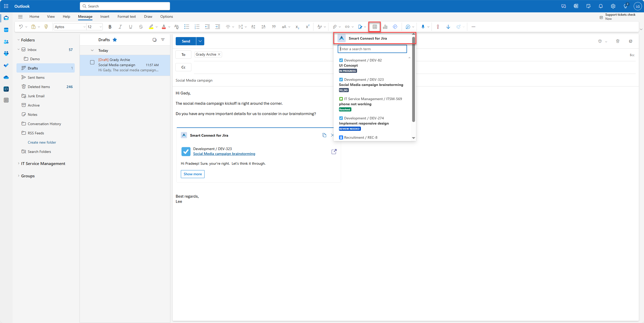Open the View ribbon tab
This screenshot has height=323, width=644.
51,16
